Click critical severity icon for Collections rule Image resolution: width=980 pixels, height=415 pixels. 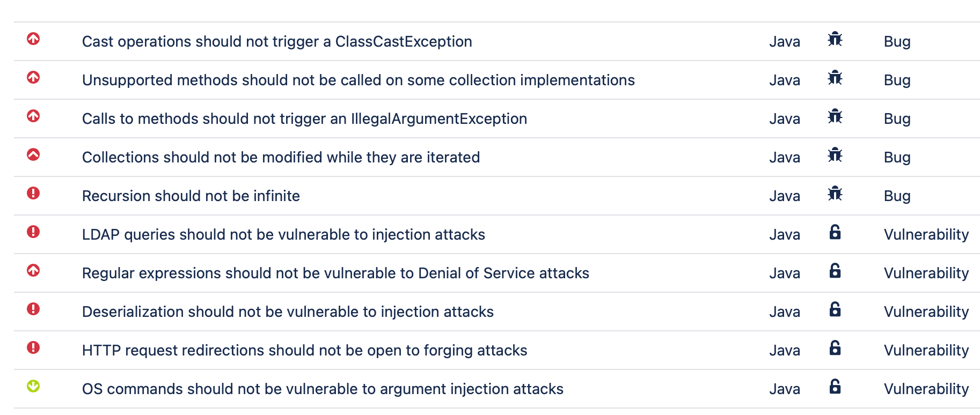click(x=33, y=154)
